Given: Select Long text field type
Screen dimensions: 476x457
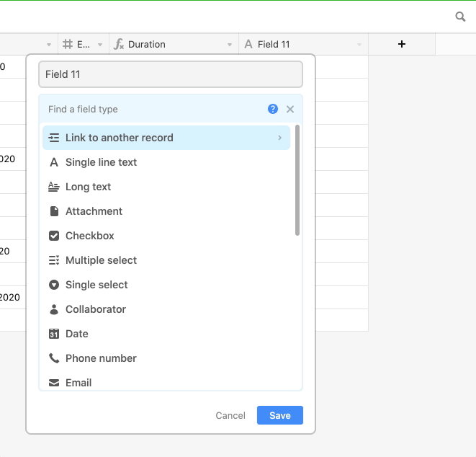Looking at the screenshot, I should [88, 187].
